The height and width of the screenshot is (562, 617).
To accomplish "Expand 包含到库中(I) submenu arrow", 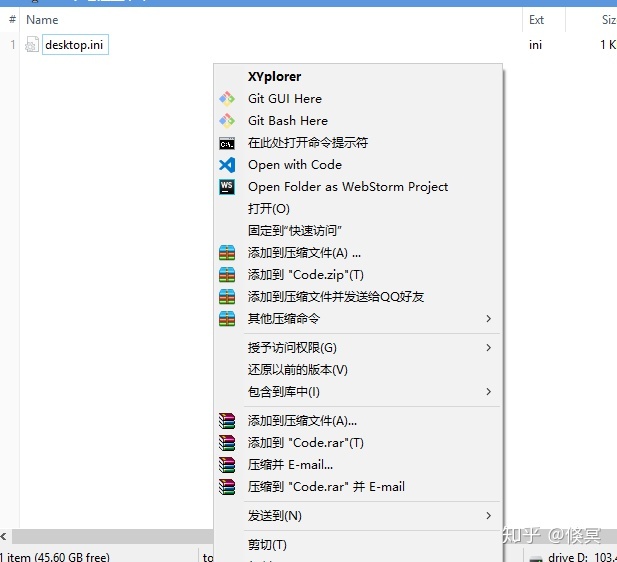I will (x=488, y=392).
